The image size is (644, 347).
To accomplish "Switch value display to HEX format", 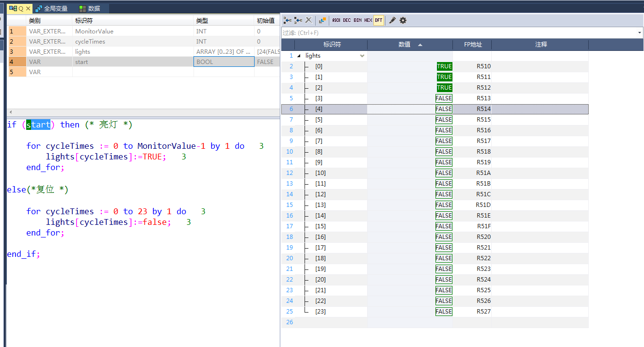I will 368,20.
